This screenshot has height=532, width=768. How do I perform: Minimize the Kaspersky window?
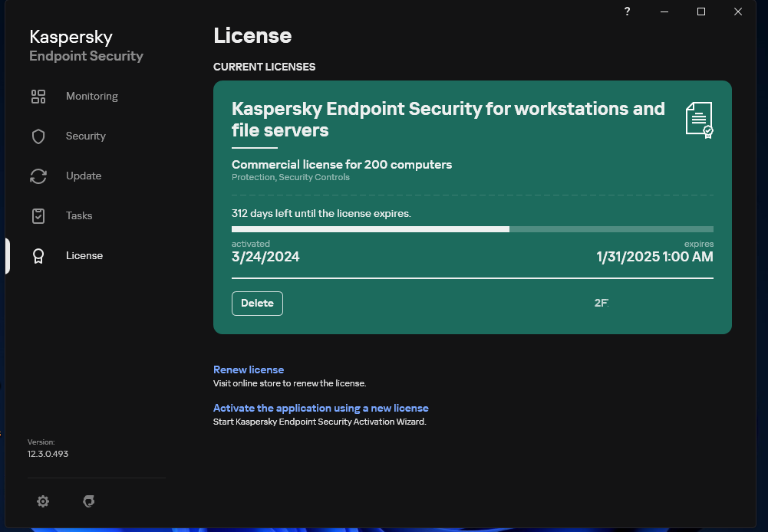664,11
